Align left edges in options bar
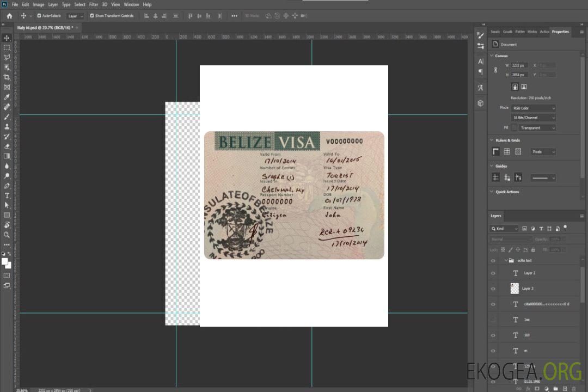Viewport: 588px width, 392px height. coord(146,16)
